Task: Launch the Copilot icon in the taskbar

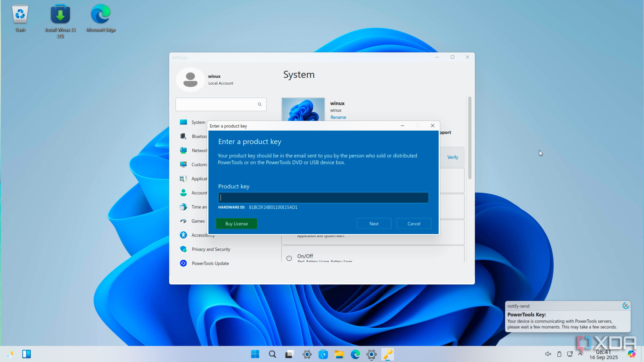Action: click(x=632, y=354)
